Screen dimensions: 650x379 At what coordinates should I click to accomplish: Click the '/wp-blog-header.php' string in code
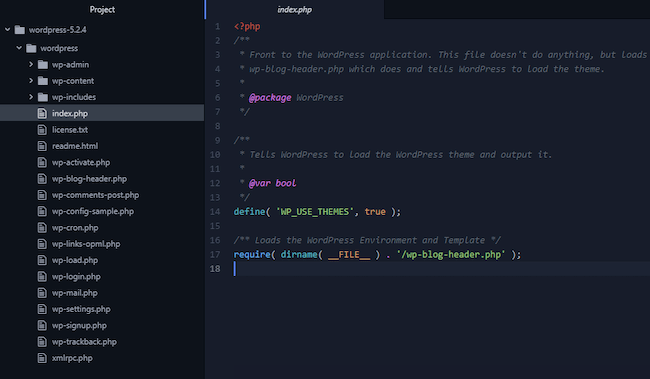click(451, 254)
